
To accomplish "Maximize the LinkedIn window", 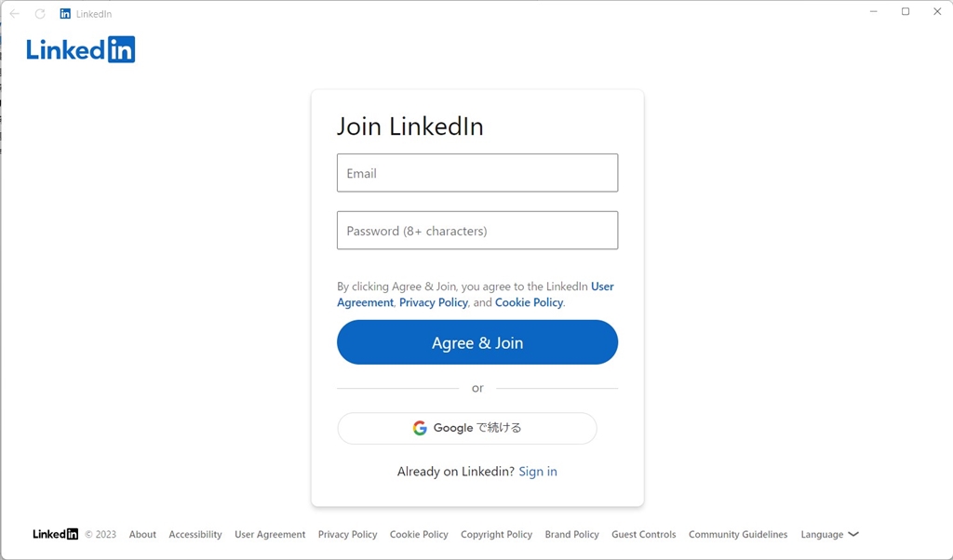I will (x=906, y=11).
